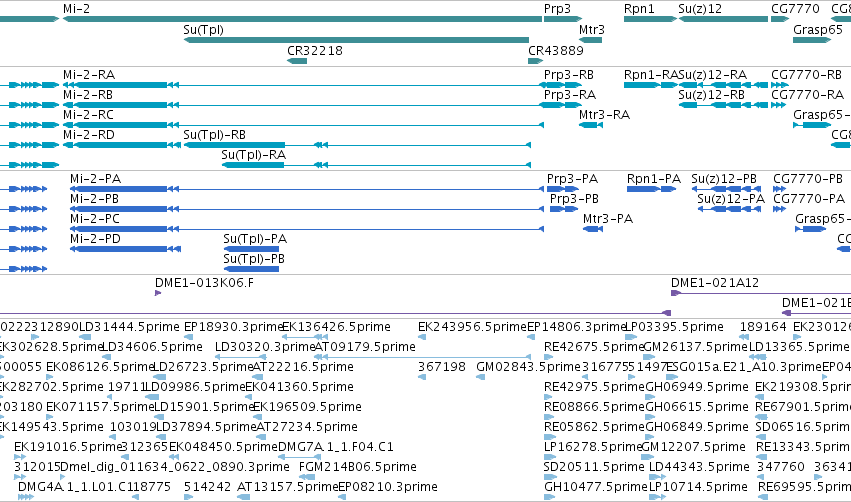The width and height of the screenshot is (851, 502).
Task: Click the EP18930.3prime EST label
Action: click(x=233, y=327)
